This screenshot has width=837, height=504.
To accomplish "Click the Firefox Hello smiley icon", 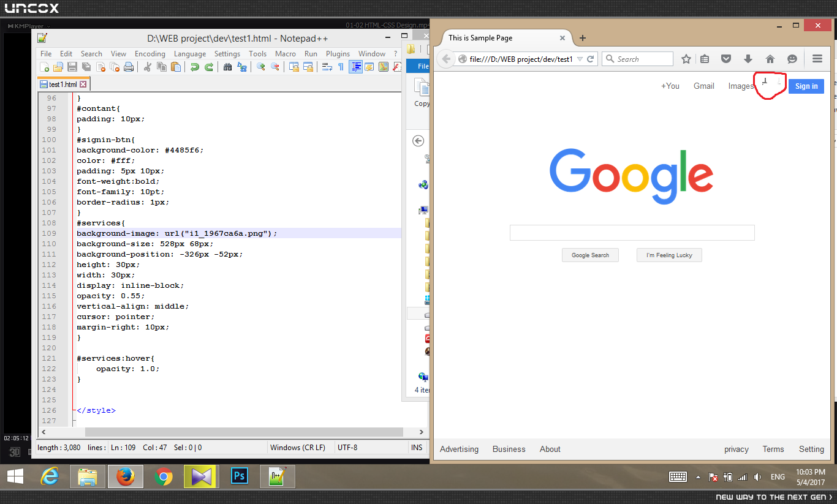I will pyautogui.click(x=792, y=59).
